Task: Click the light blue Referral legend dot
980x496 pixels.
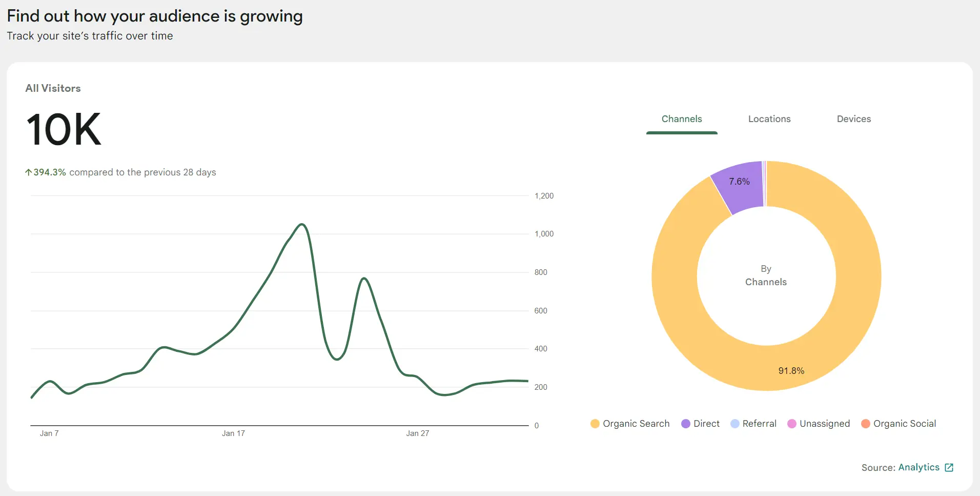Action: 734,424
